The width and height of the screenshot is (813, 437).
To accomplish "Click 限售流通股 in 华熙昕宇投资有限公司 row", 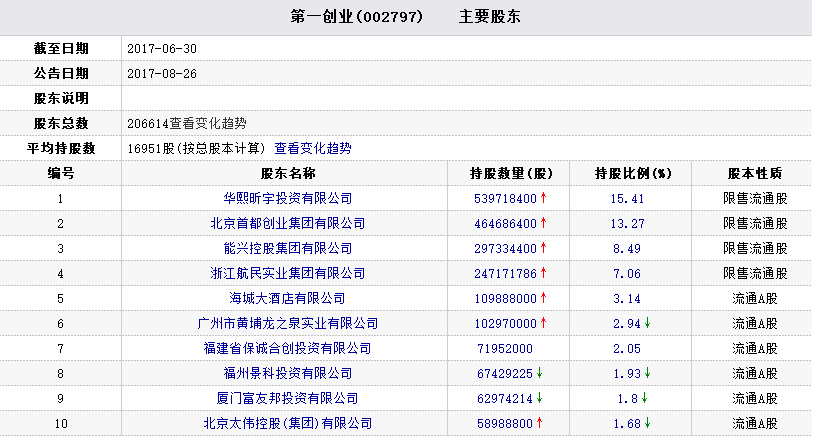I will pyautogui.click(x=755, y=199).
